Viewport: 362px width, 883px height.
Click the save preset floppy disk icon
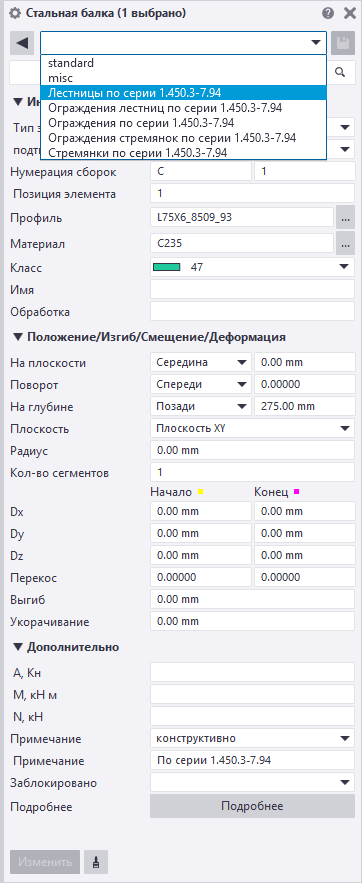click(342, 43)
